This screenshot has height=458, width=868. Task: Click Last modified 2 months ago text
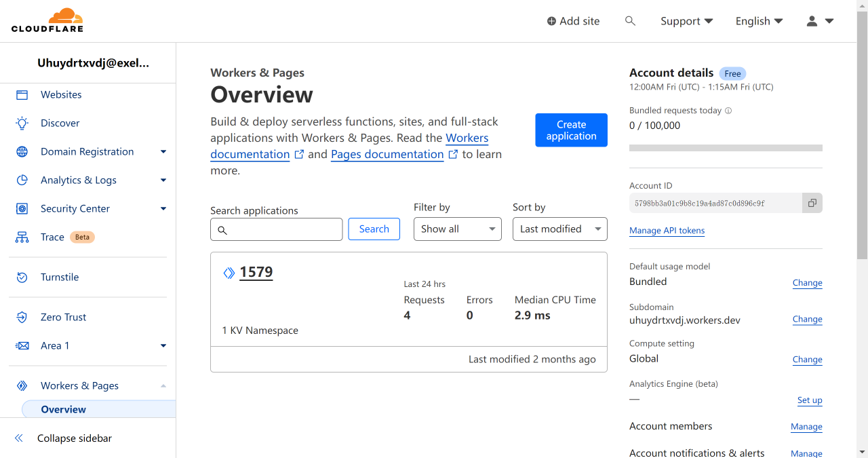tap(532, 360)
